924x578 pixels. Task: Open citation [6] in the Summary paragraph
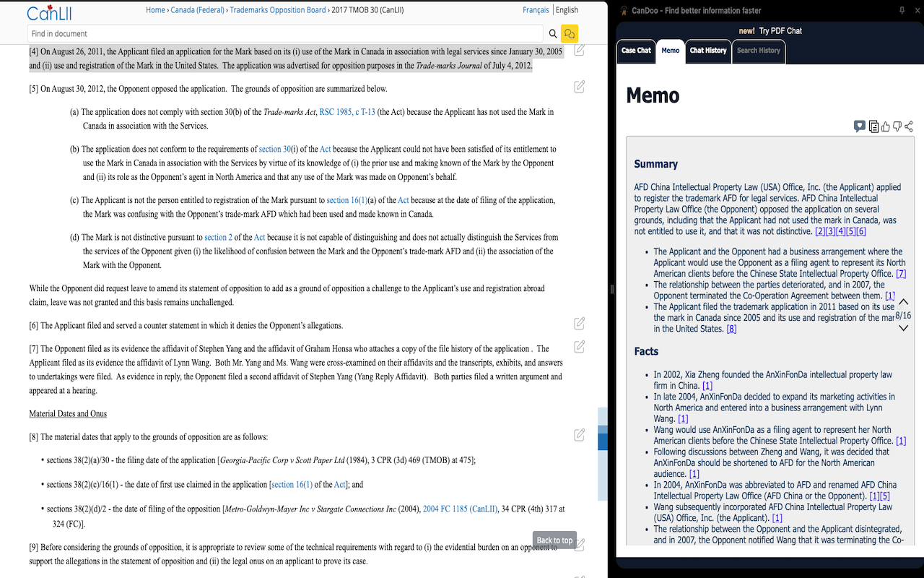(x=861, y=231)
